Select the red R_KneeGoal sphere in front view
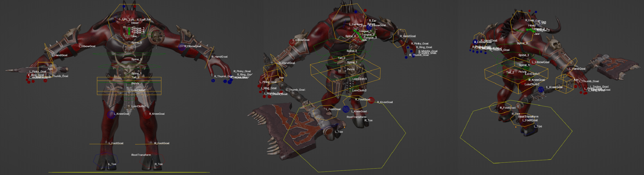The height and width of the screenshot is (175, 644). pos(147,114)
